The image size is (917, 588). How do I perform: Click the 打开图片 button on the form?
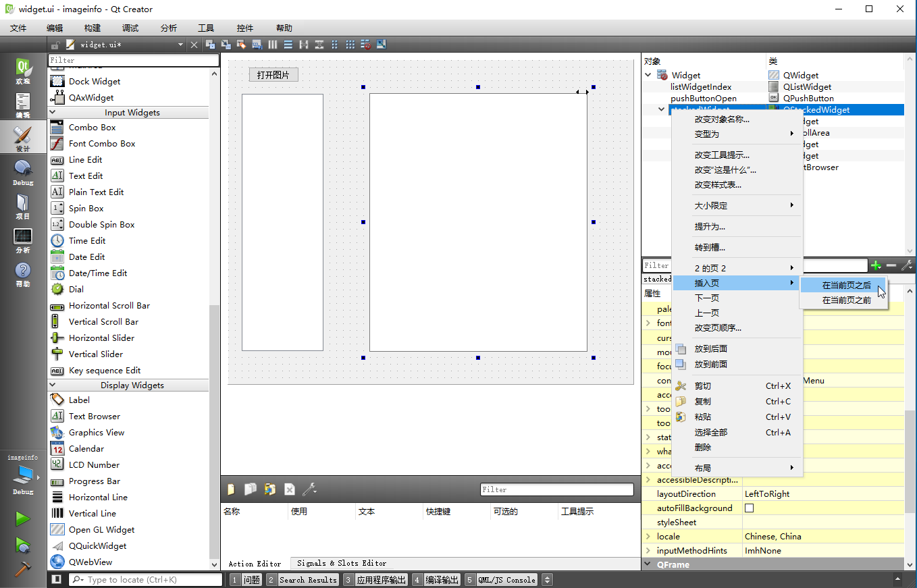point(273,74)
